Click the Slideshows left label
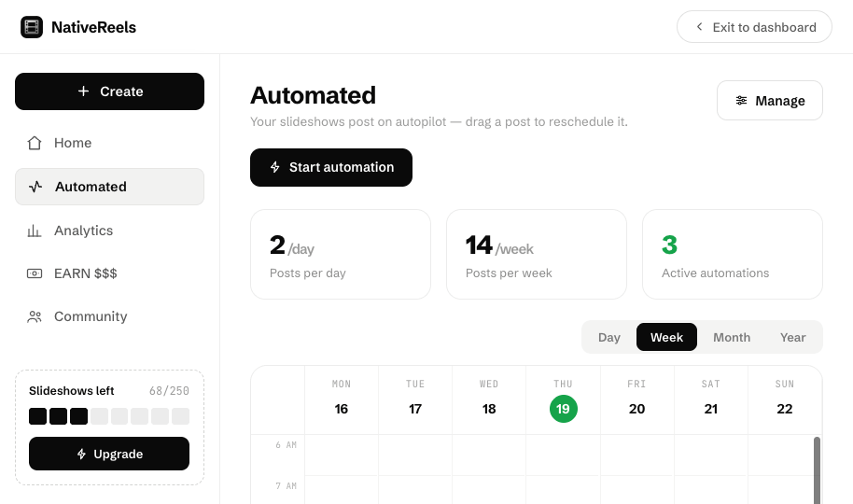The image size is (853, 504). click(71, 391)
